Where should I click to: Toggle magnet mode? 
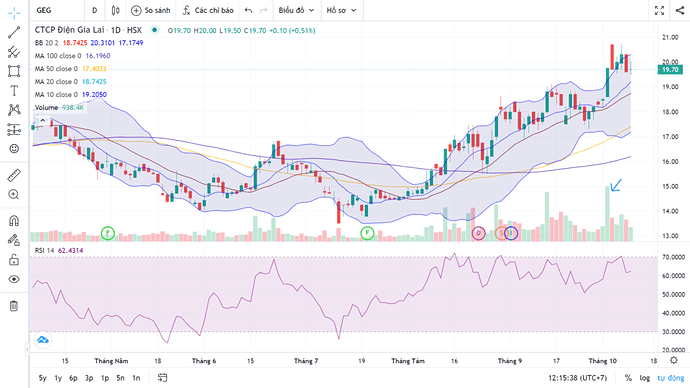pos(14,221)
